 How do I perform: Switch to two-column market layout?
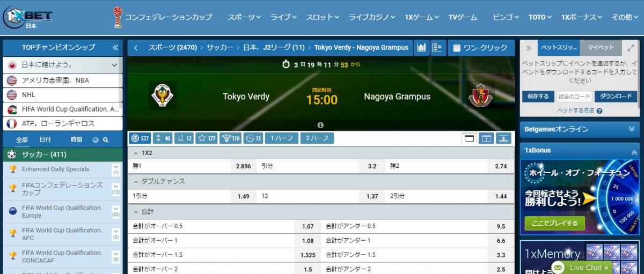click(486, 138)
